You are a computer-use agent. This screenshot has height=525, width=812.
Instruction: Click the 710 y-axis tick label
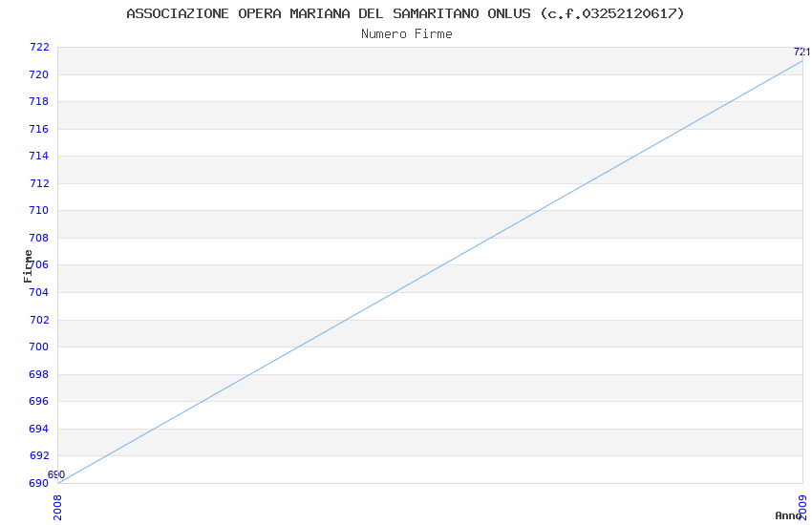pyautogui.click(x=39, y=211)
